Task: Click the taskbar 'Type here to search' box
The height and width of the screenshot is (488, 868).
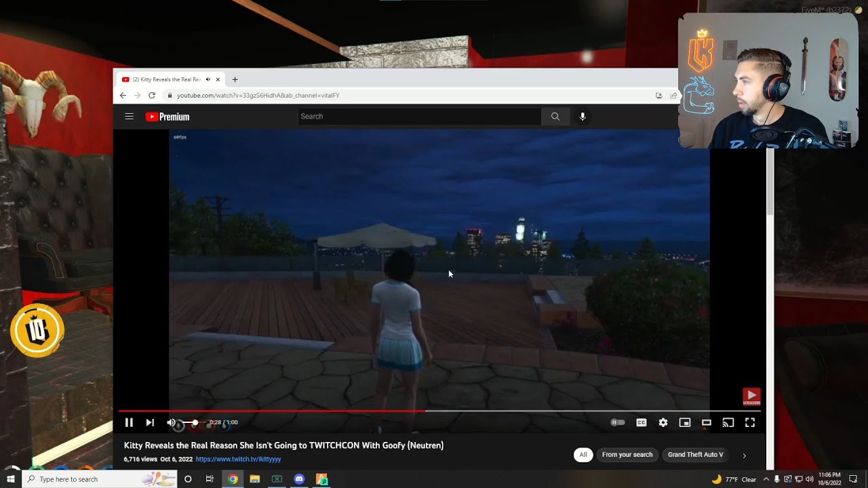Action: point(100,479)
